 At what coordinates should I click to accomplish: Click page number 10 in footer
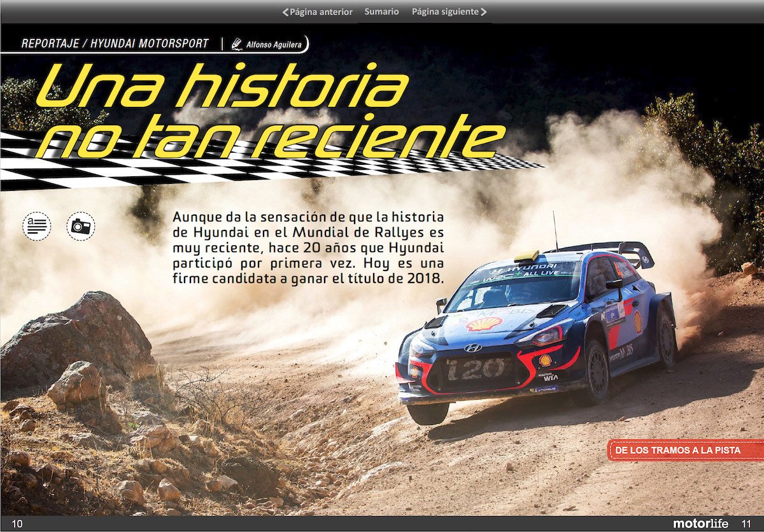tap(17, 524)
